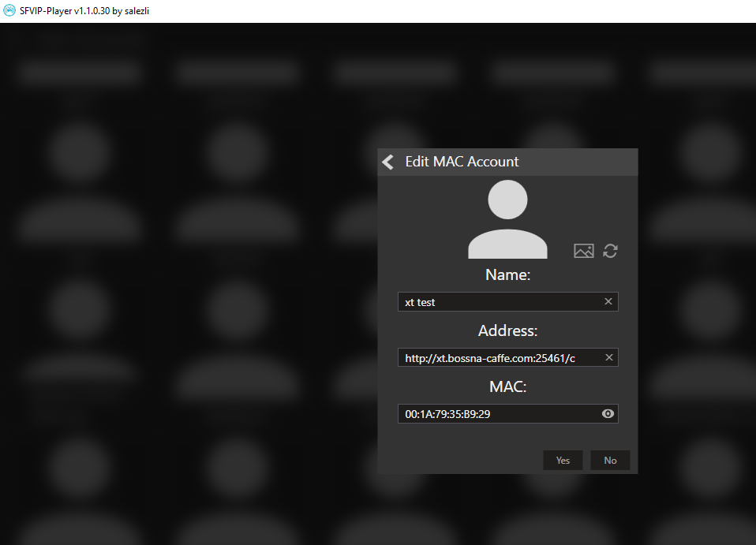Reset avatar with the refresh icon
Viewport: 756px width, 545px height.
610,251
